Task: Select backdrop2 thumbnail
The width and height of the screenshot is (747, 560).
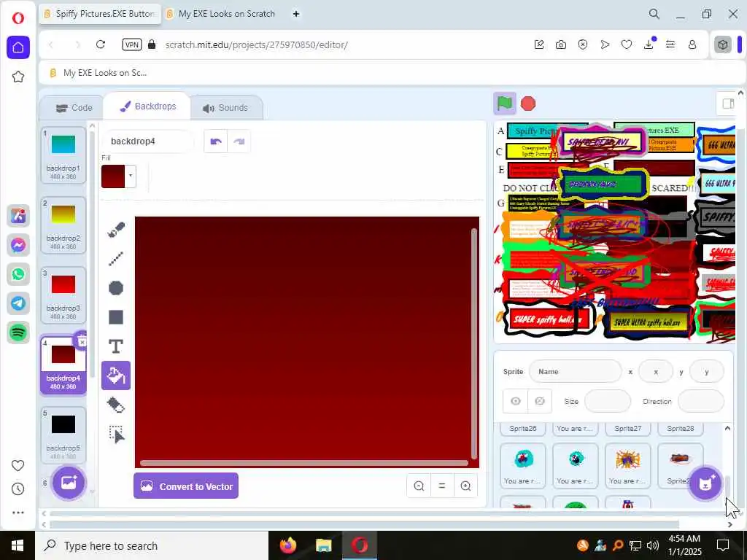Action: [63, 225]
